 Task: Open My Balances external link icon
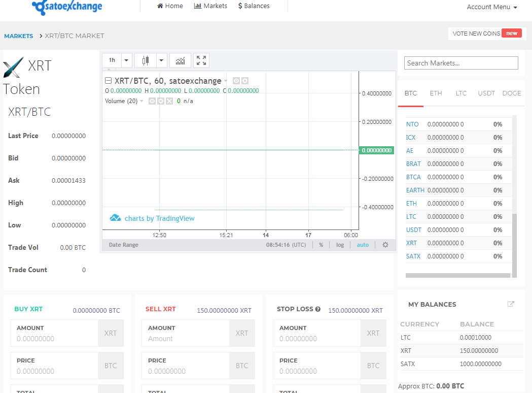pyautogui.click(x=511, y=304)
